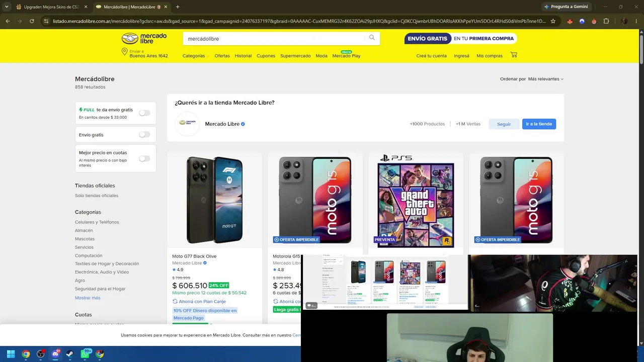Close the Upgrader tab

(x=86, y=7)
